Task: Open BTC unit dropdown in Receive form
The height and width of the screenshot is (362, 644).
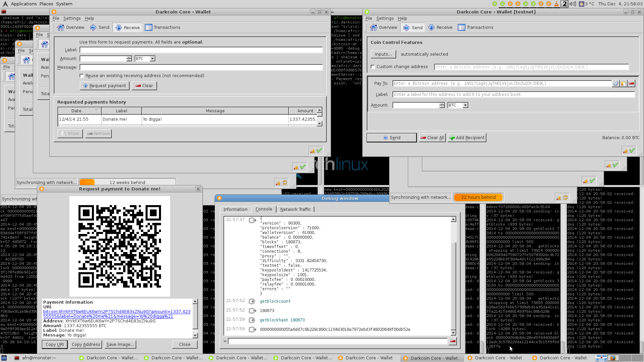Action: (x=145, y=59)
